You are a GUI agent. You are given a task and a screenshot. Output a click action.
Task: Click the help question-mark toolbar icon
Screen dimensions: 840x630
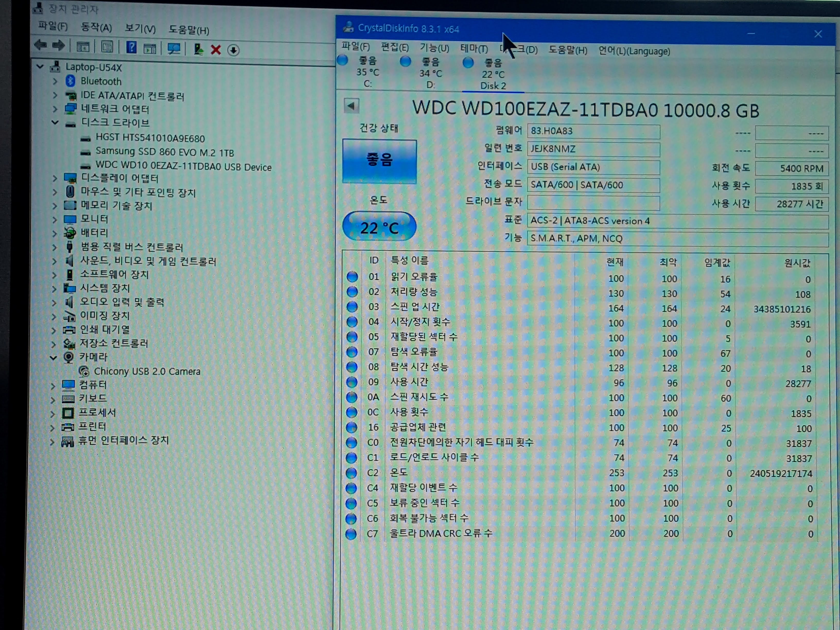[132, 47]
